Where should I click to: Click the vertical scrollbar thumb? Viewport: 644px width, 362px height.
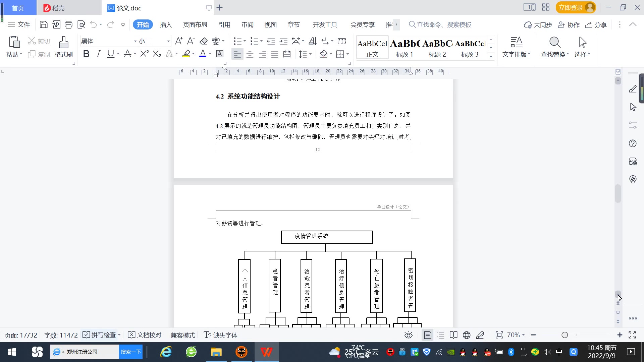click(618, 193)
